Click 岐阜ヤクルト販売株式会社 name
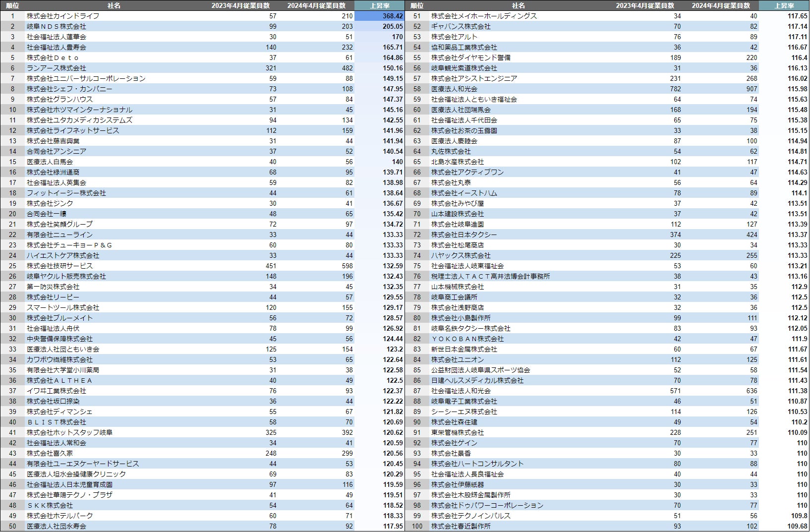The height and width of the screenshot is (532, 810). click(66, 276)
